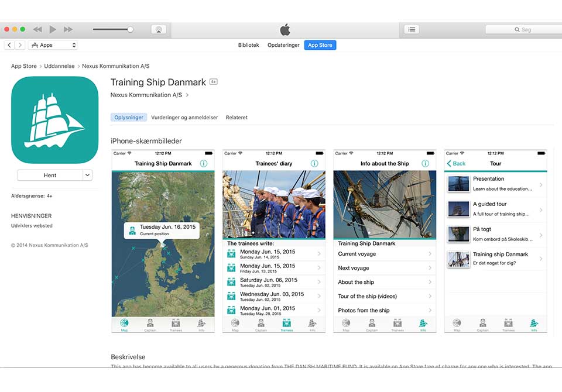The height and width of the screenshot is (392, 562).
Task: Click the rewind playback button
Action: 37,29
